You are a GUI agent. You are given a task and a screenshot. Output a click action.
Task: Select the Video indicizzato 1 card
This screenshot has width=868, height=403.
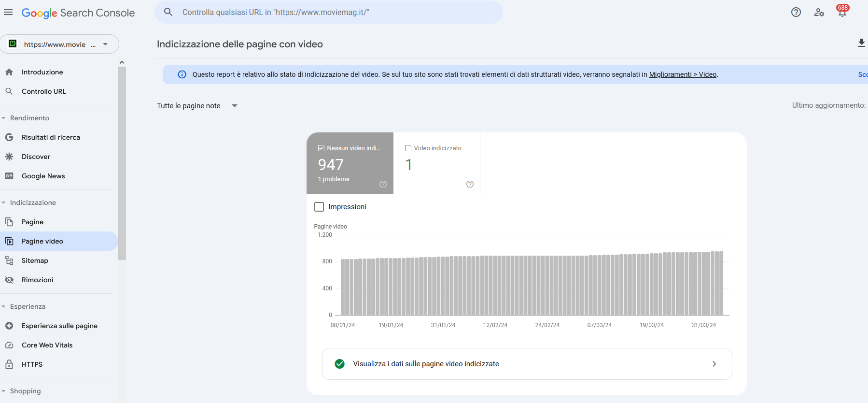(x=437, y=163)
